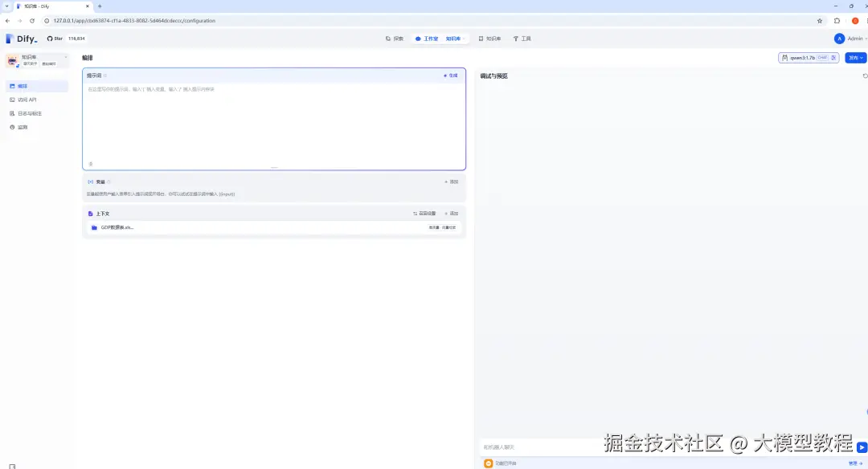Open the 工具 tab in top navigation
This screenshot has width=868, height=469.
522,39
